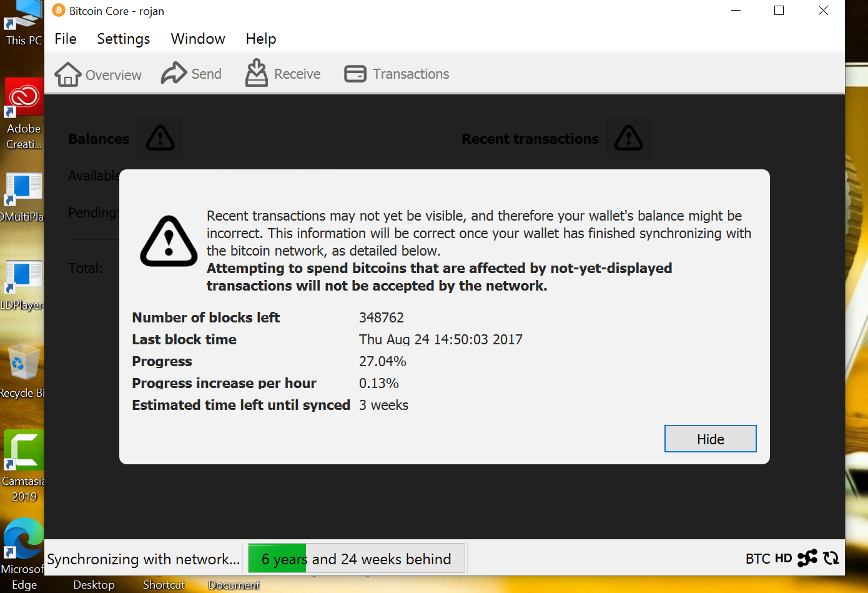868x593 pixels.
Task: Click the syncing arrows icon in status bar
Action: coord(831,558)
